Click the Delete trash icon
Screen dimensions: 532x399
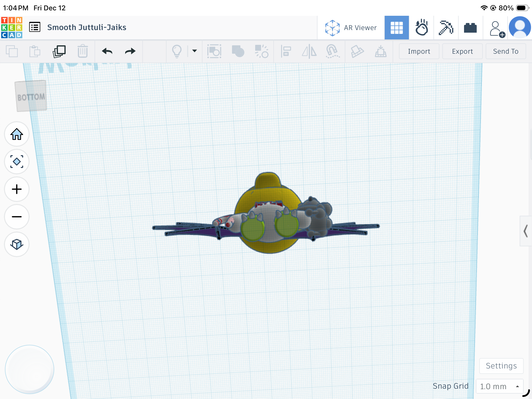[83, 51]
